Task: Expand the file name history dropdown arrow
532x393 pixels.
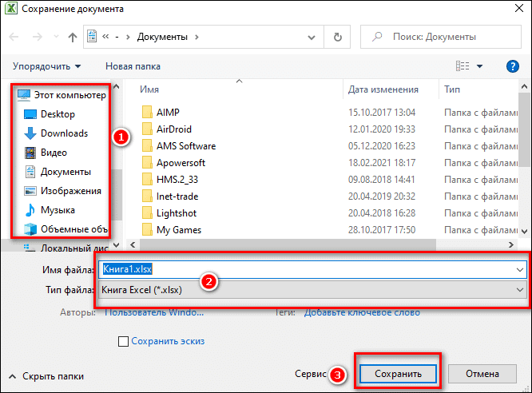Action: coord(520,270)
